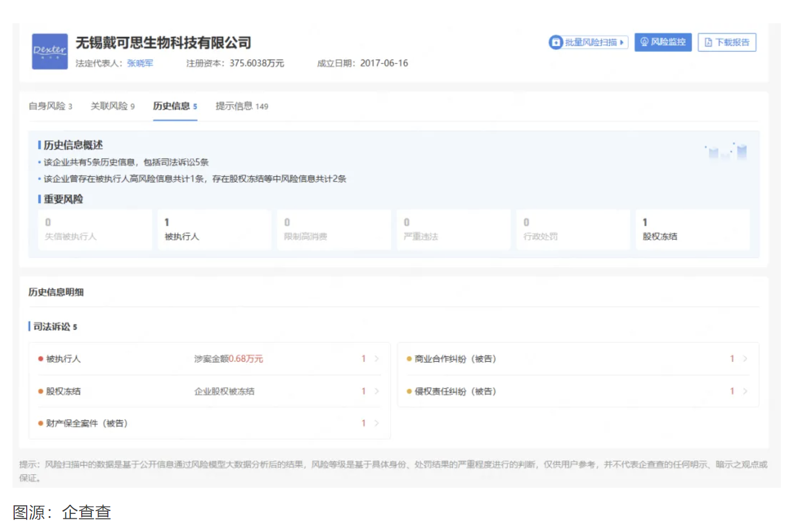Screen dimensions: 790x532
Task: Click the 重要风险 heading
Action: 64,199
